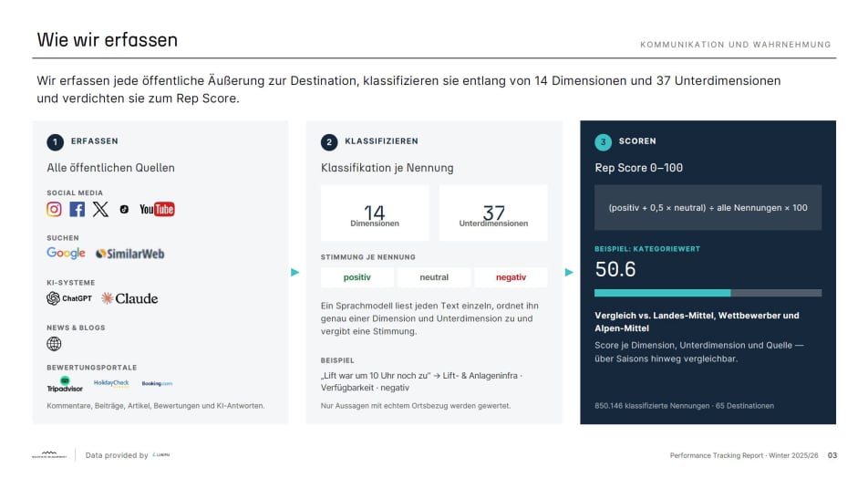The image size is (868, 489).
Task: Click the intro sentence 'Wir erfassen jede öffentliche Äußerung'
Action: [408, 89]
